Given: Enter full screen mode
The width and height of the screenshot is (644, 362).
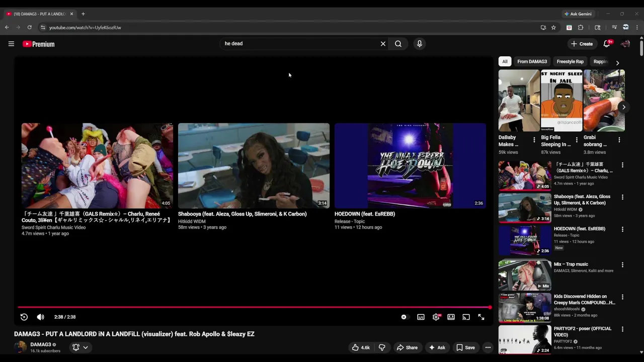Looking at the screenshot, I should coord(481,317).
